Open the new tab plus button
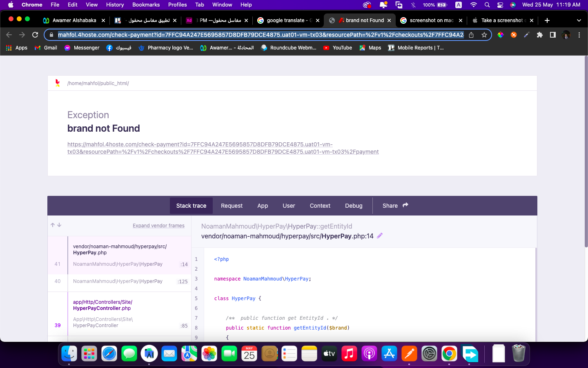 pyautogui.click(x=547, y=20)
